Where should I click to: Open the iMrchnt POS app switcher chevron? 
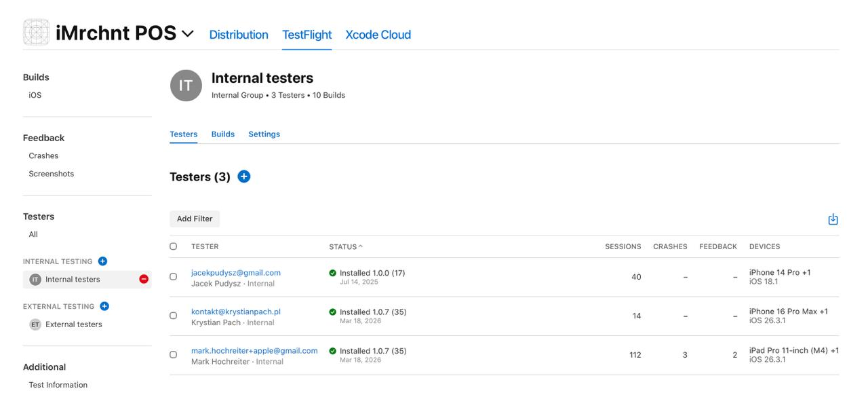[187, 33]
